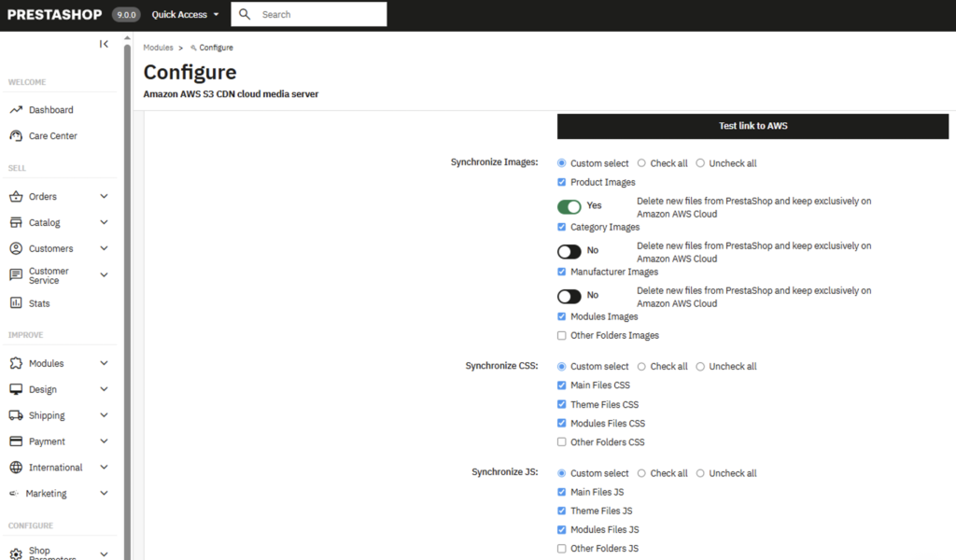Click the 9.0.0 version badge
Image resolution: width=956 pixels, height=560 pixels.
click(x=126, y=15)
